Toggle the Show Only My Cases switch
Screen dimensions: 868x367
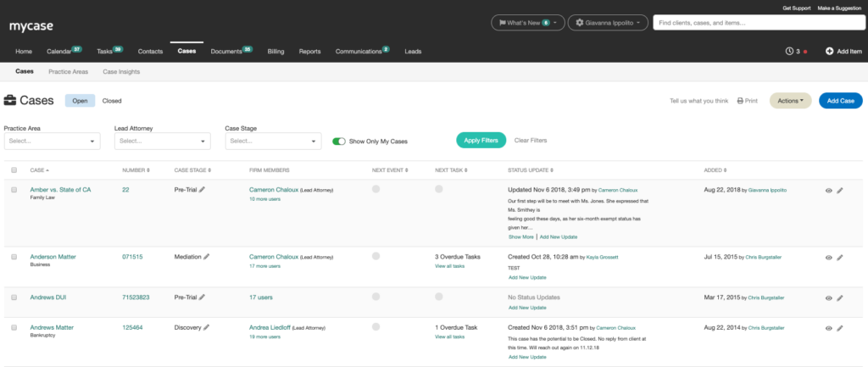click(x=339, y=142)
